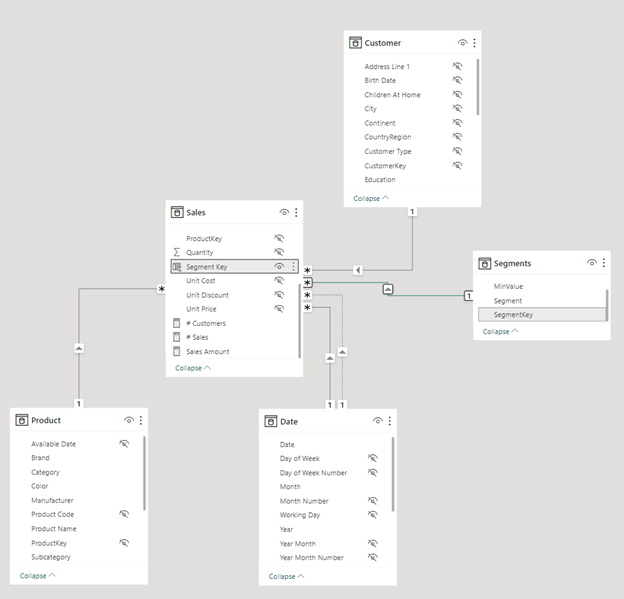Select the SegmentKey column in Segments

[542, 314]
